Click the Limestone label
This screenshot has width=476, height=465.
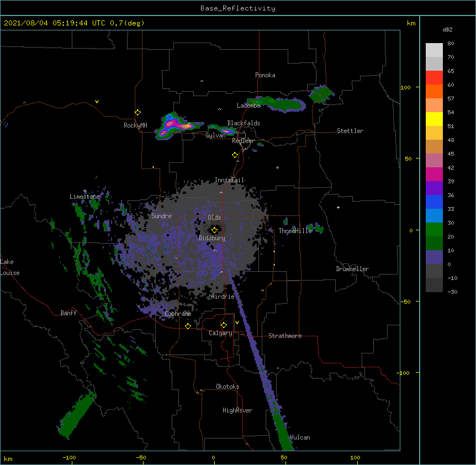pos(84,197)
